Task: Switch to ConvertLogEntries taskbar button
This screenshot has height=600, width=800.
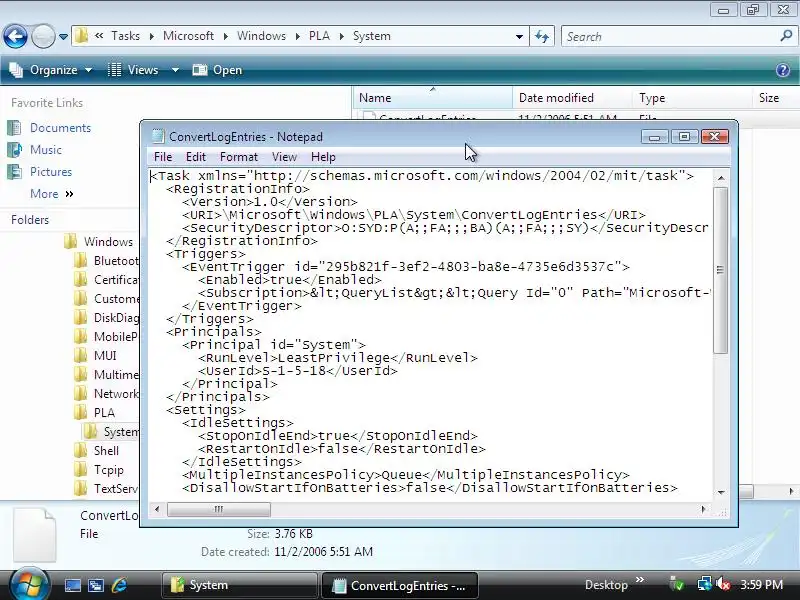Action: click(x=399, y=586)
